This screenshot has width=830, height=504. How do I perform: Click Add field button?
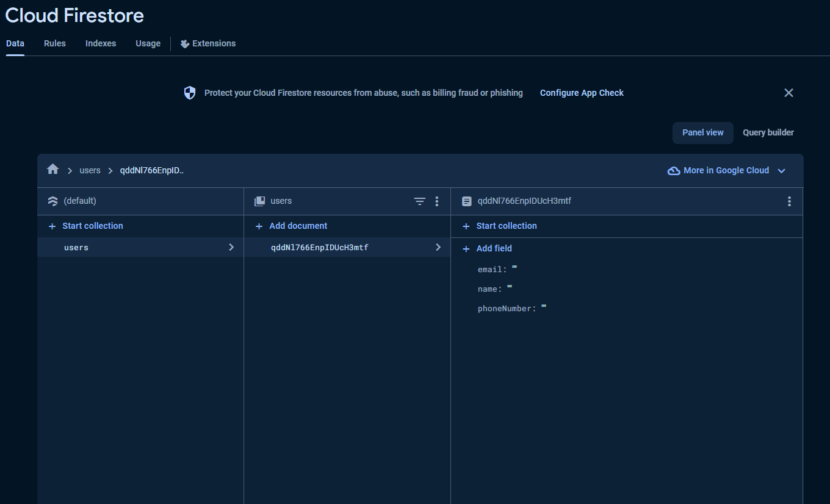tap(487, 249)
